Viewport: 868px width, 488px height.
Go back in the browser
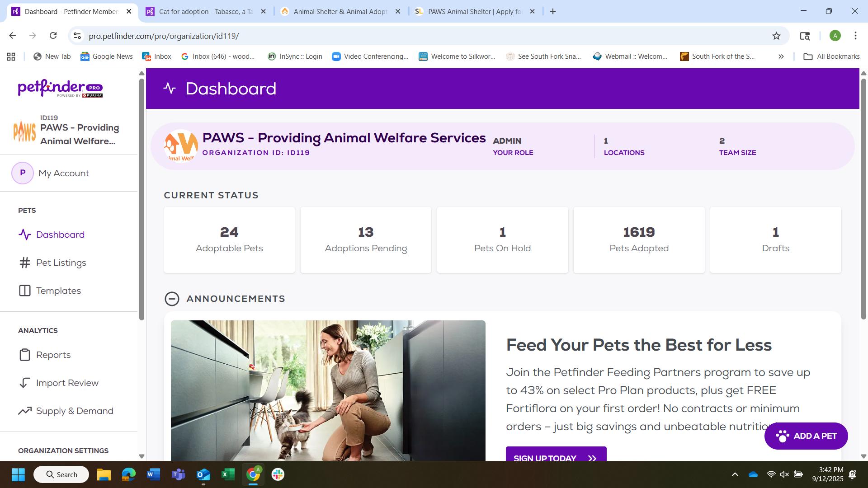pos(13,36)
